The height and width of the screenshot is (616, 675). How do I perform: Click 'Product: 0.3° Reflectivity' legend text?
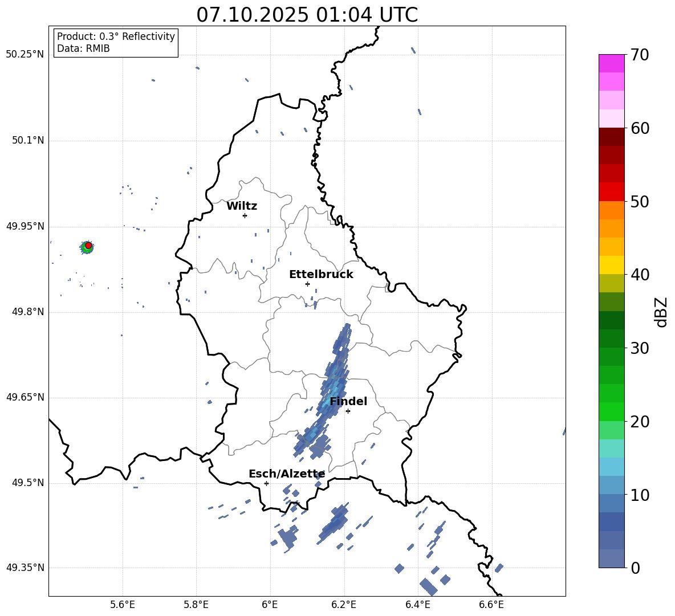click(x=116, y=36)
